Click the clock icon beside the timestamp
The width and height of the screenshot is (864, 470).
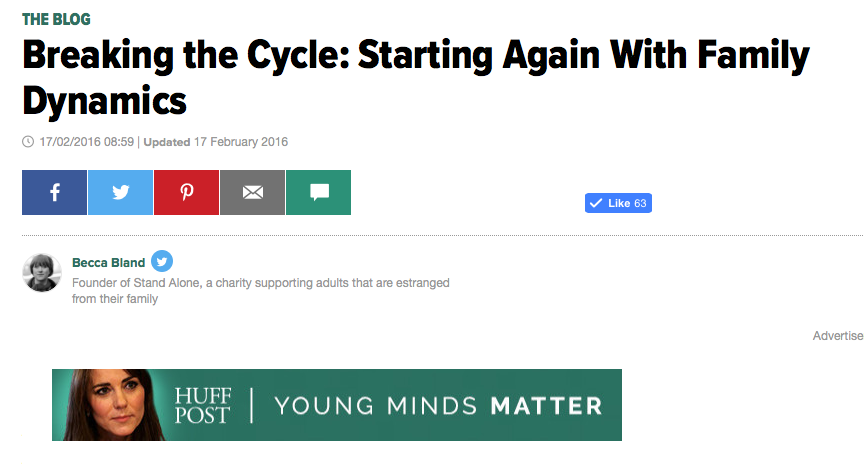click(28, 142)
